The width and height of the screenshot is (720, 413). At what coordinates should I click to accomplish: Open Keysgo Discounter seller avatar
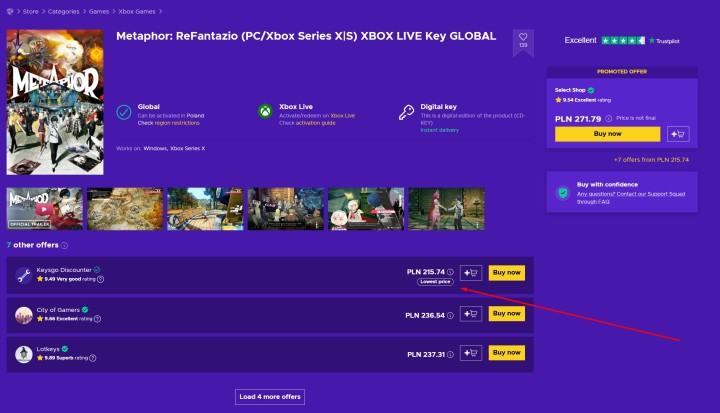tap(23, 275)
